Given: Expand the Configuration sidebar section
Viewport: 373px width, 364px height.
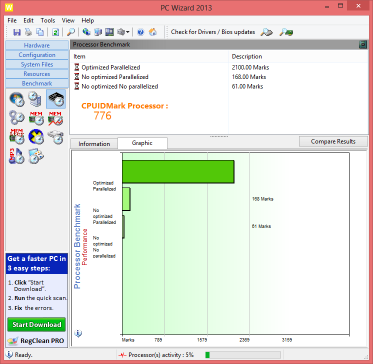Looking at the screenshot, I should [37, 55].
